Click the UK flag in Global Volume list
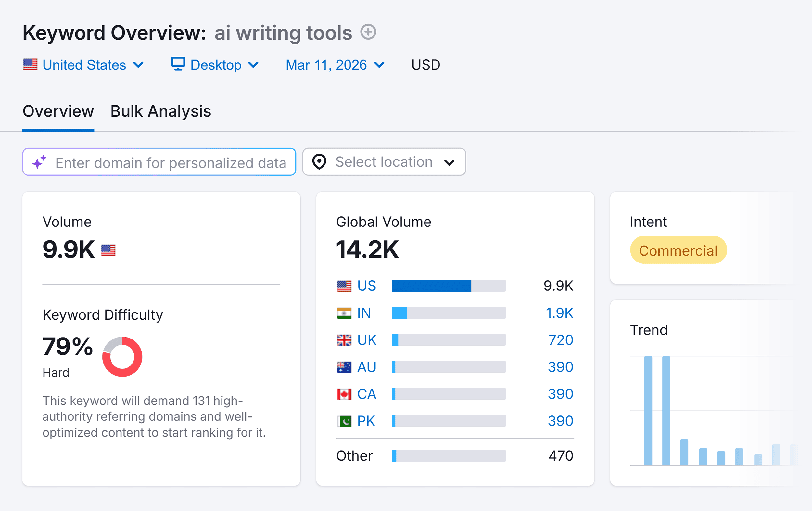Image resolution: width=812 pixels, height=511 pixels. coord(344,340)
